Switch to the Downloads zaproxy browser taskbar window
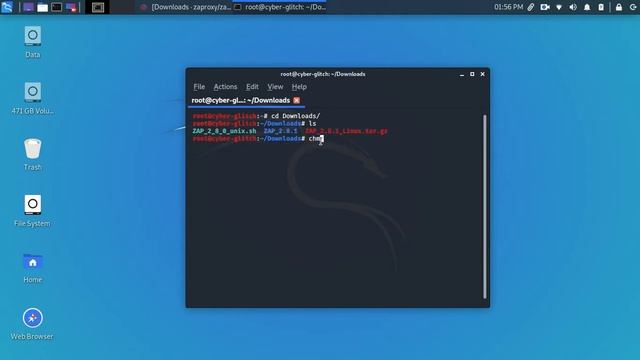 185,7
